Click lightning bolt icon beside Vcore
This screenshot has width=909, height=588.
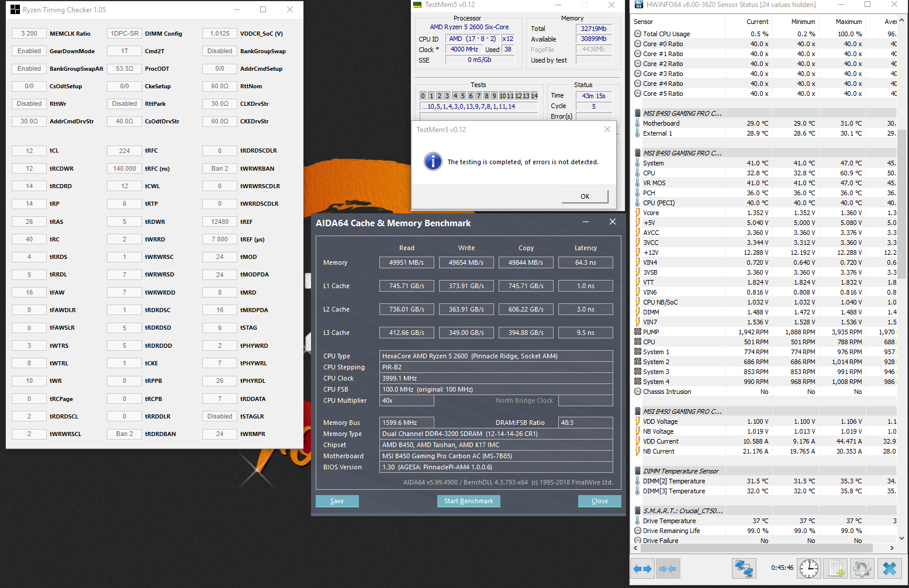(x=638, y=213)
